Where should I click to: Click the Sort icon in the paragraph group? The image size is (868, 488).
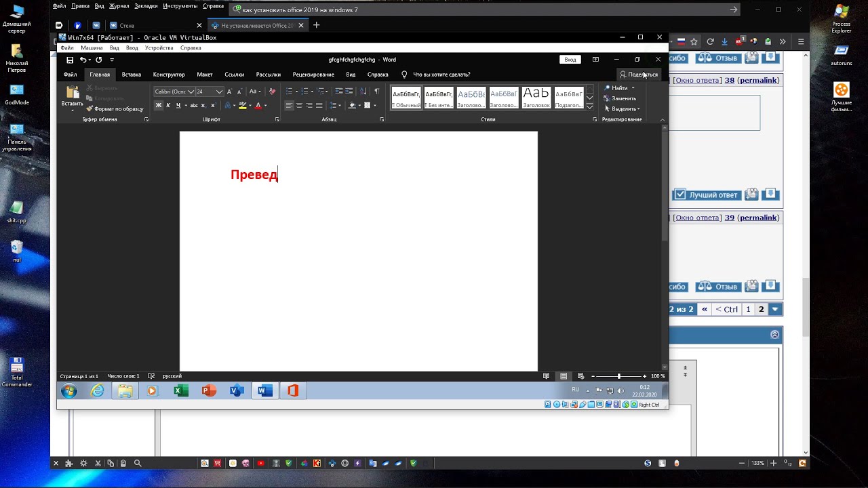[363, 91]
